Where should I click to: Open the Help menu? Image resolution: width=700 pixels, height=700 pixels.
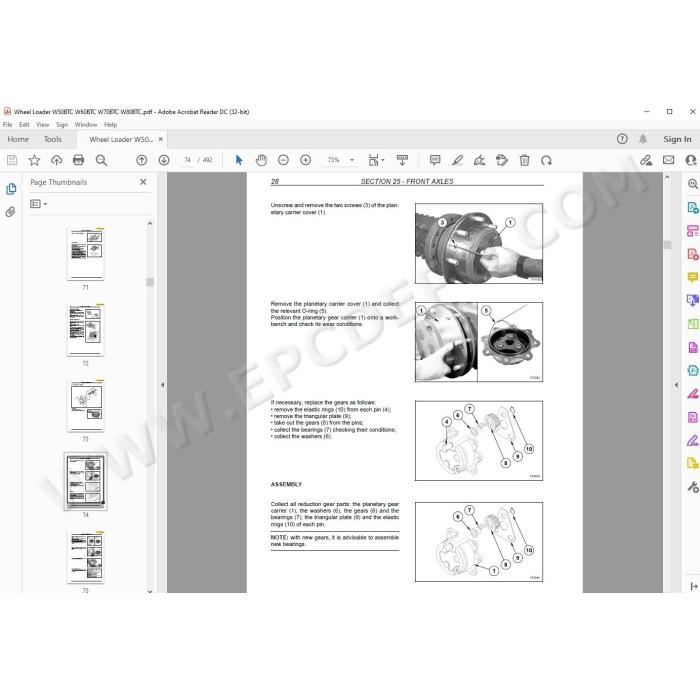110,125
